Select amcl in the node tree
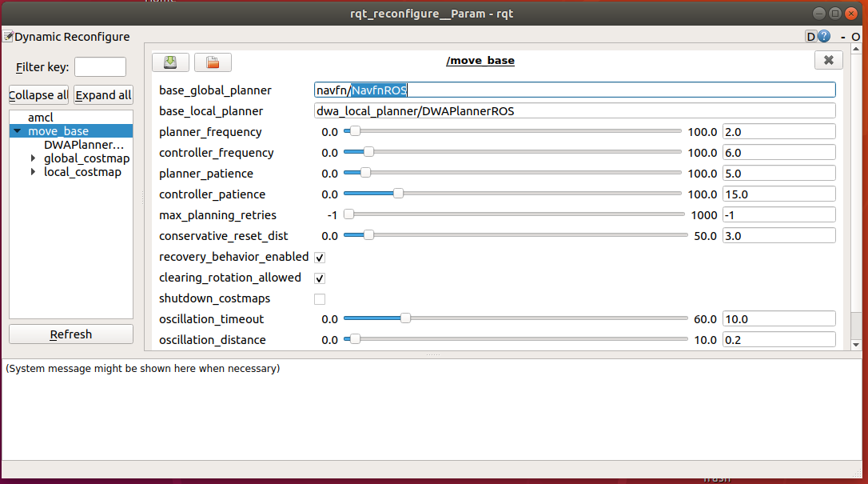The image size is (868, 484). (x=40, y=118)
